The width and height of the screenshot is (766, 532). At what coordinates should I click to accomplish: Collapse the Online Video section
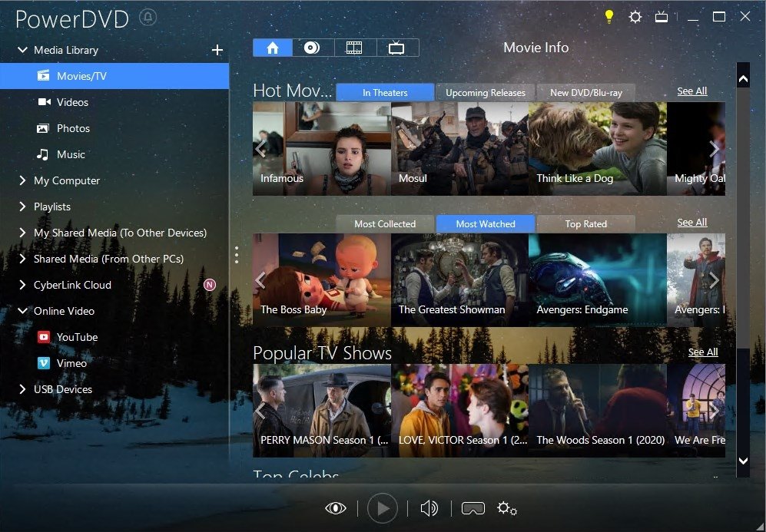[22, 311]
